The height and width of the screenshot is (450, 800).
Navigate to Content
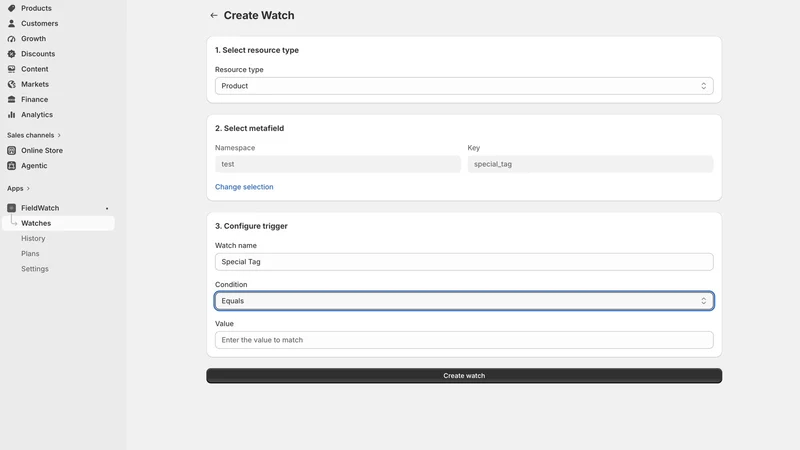click(x=35, y=69)
